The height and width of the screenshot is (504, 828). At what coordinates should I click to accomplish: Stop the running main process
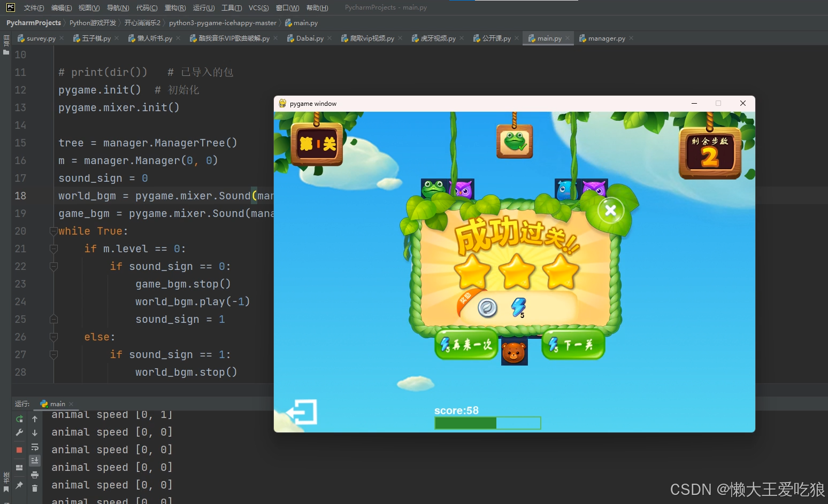19,450
